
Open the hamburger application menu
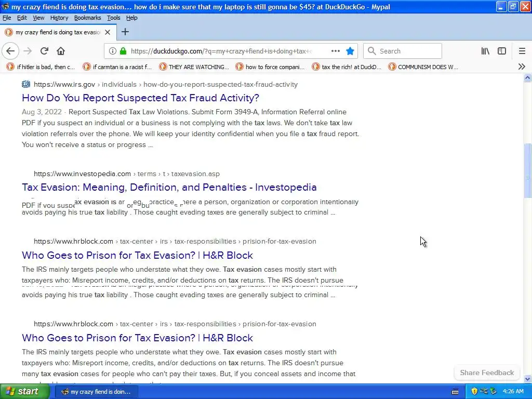[522, 51]
